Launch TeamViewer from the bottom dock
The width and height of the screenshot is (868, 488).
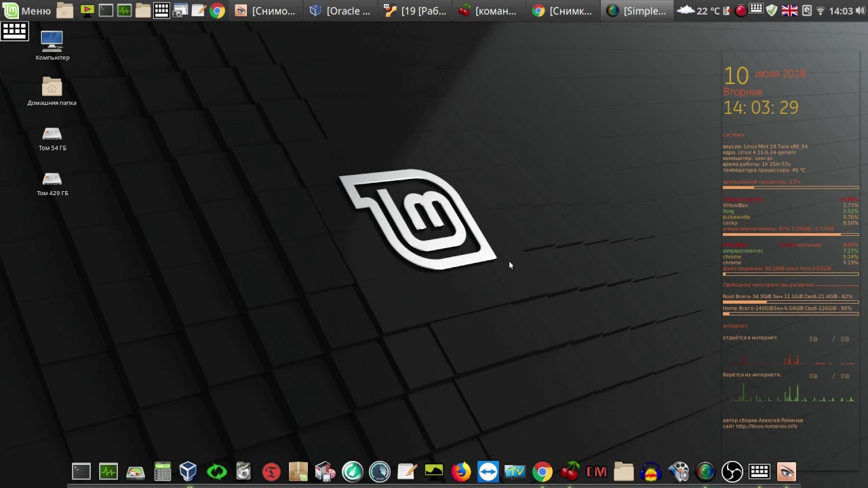click(x=488, y=471)
